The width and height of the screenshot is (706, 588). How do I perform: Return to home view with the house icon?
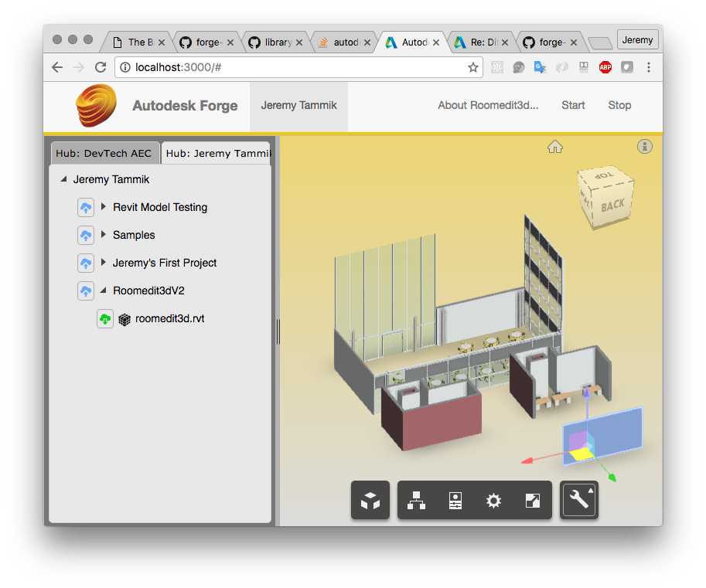(x=555, y=146)
